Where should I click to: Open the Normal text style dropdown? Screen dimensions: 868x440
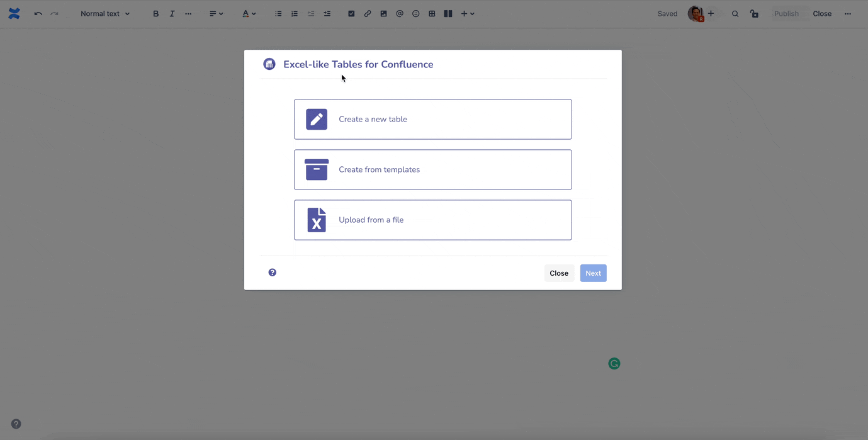pyautogui.click(x=105, y=14)
